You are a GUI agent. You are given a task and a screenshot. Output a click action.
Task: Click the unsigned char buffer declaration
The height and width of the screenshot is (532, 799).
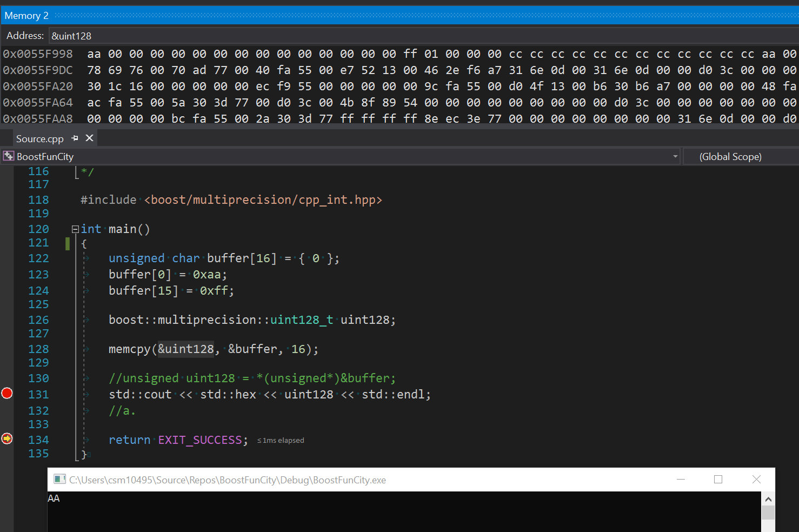click(x=224, y=258)
